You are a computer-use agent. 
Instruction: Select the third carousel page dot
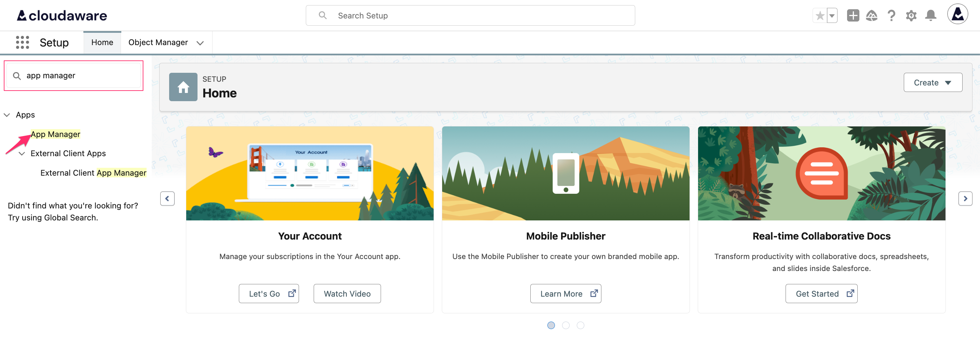click(x=580, y=325)
